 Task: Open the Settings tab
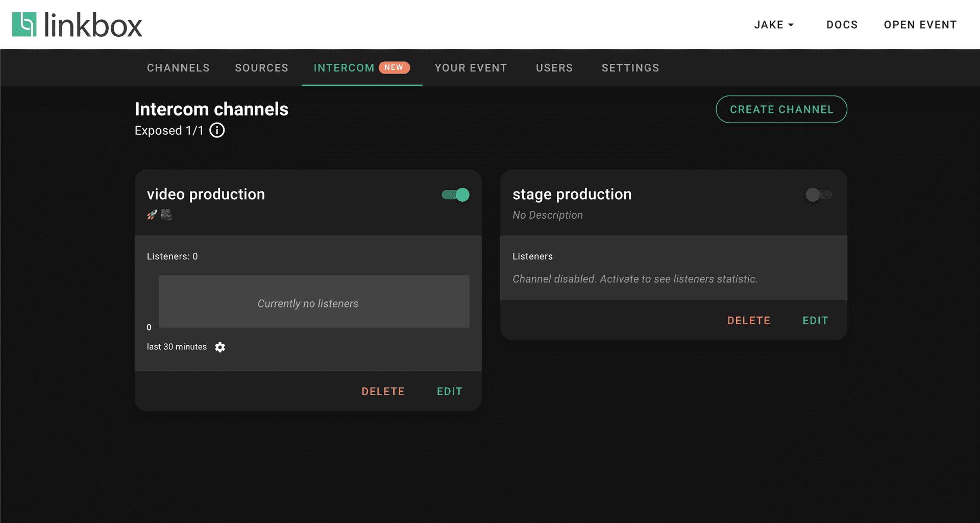click(630, 68)
